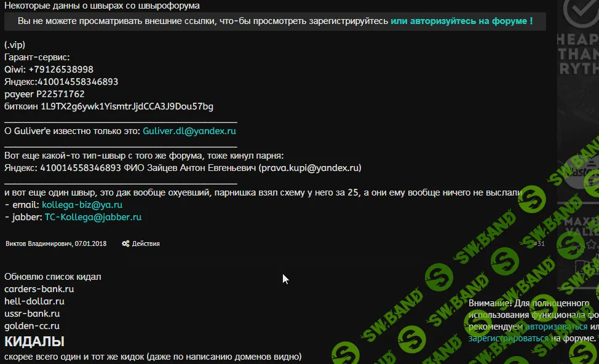The width and height of the screenshot is (599, 364).
Task: Click the КИДАЛЫ heading
Action: coord(34,341)
